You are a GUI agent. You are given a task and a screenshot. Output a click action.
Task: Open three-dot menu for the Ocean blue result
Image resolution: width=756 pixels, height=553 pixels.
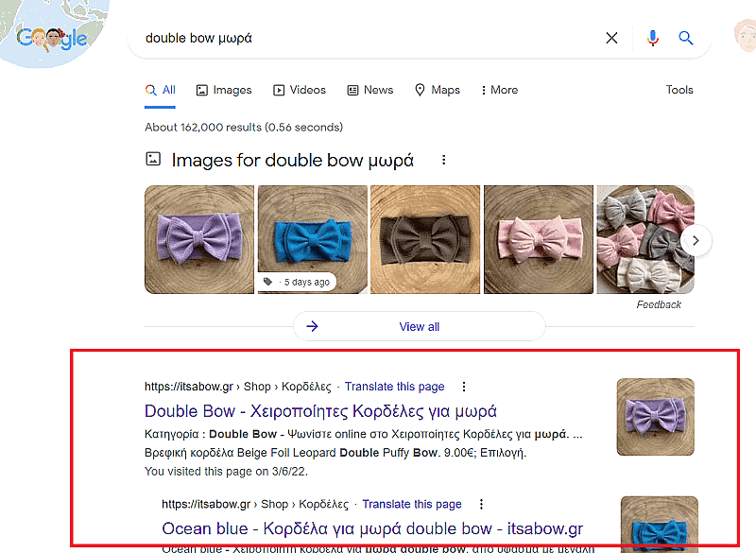[481, 504]
